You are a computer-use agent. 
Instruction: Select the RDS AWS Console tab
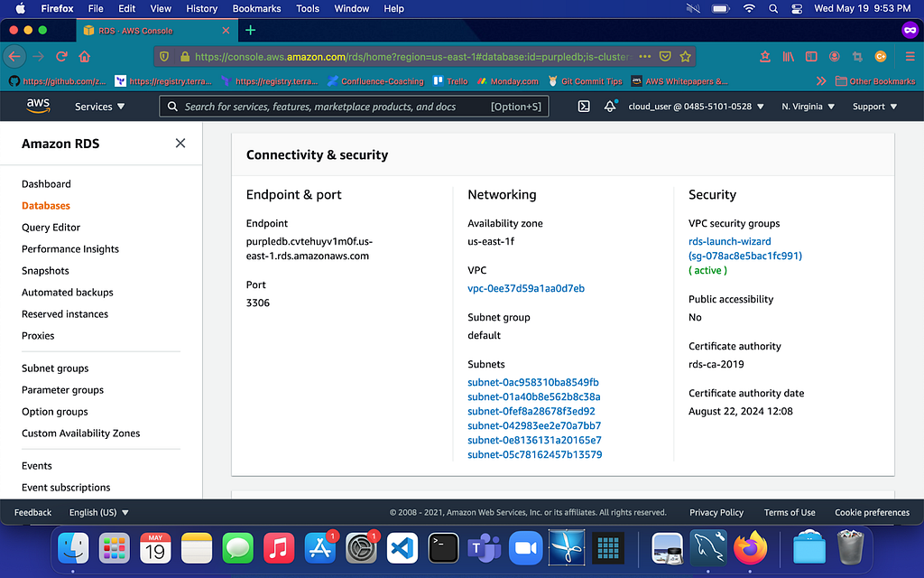[156, 31]
